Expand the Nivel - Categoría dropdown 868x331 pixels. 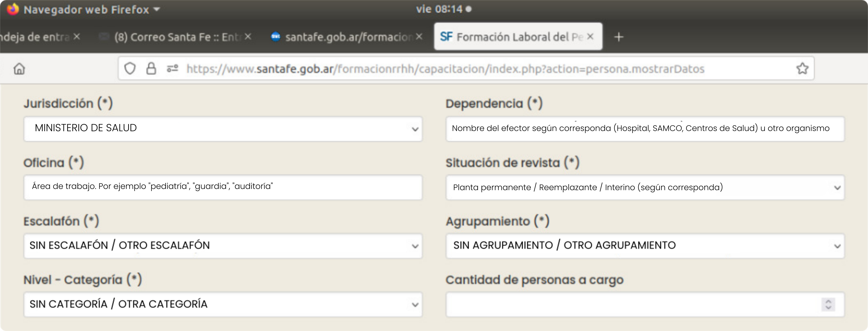[222, 304]
